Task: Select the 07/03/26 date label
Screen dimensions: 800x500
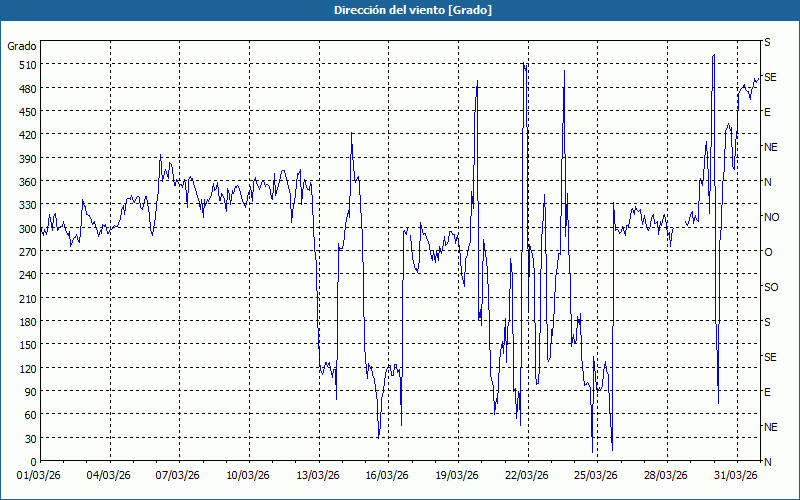Action: pyautogui.click(x=180, y=475)
